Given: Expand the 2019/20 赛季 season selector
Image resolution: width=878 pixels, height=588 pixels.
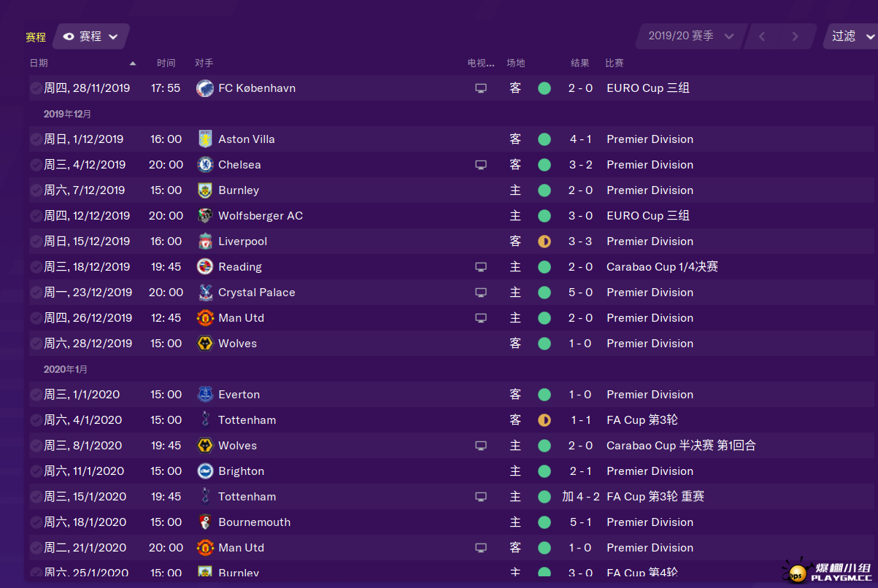Looking at the screenshot, I should [x=691, y=36].
